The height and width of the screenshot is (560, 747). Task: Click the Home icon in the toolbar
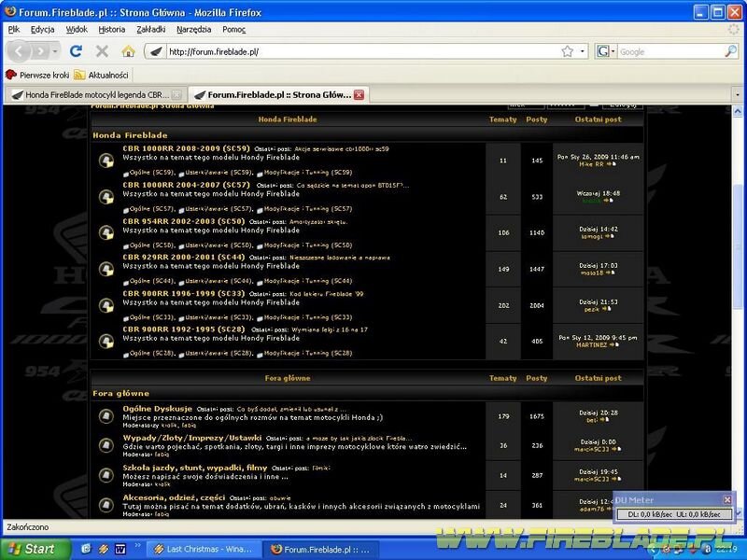128,51
